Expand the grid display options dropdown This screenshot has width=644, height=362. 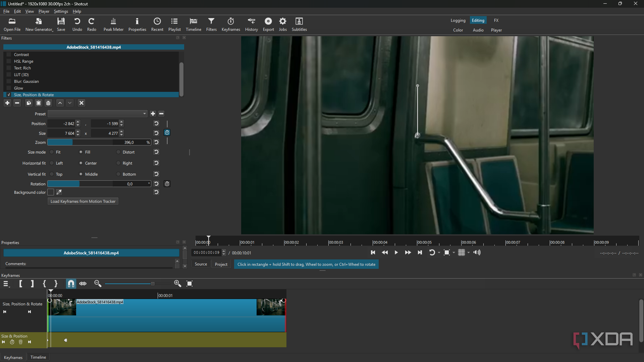pos(469,253)
